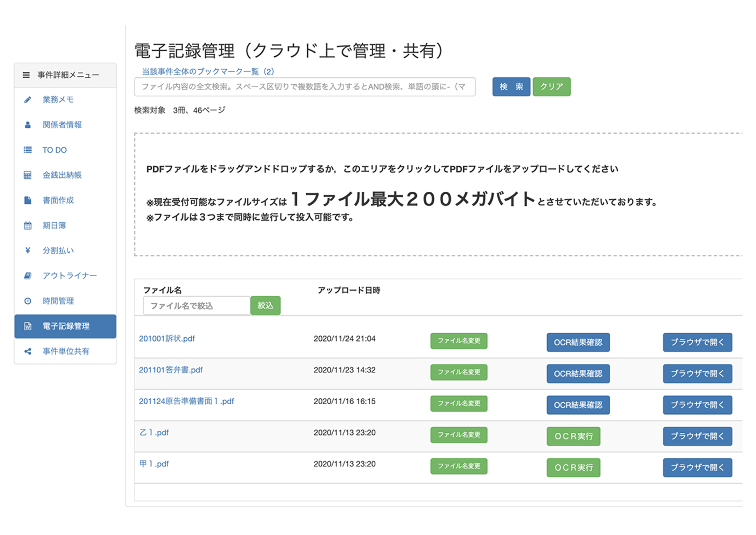Image resolution: width=756 pixels, height=535 pixels.
Task: Select 電子記録管理 in the side menu
Action: pyautogui.click(x=66, y=326)
